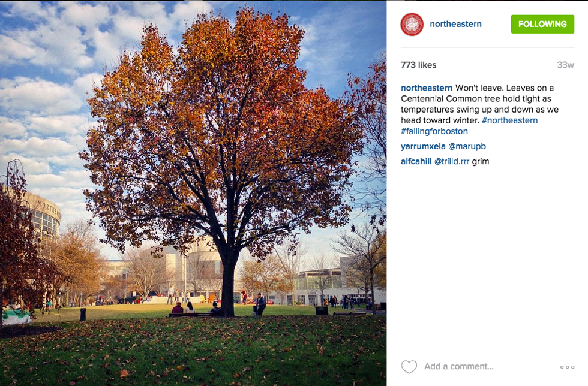Click the northeastern username in the caption
This screenshot has width=588, height=386.
[427, 88]
